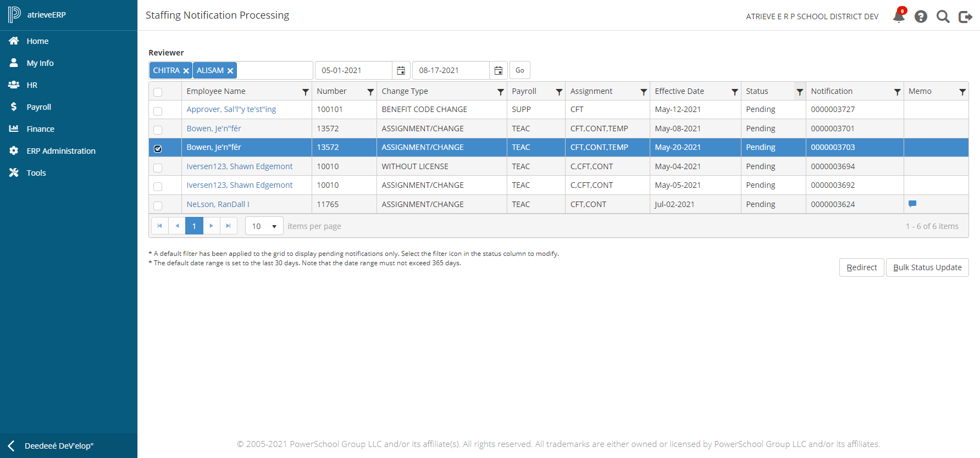This screenshot has width=980, height=458.
Task: Collapse the sidebar with the back chevron
Action: tap(11, 446)
